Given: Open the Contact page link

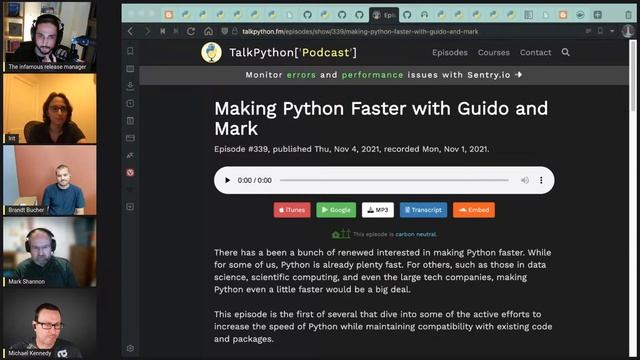Looking at the screenshot, I should click(536, 52).
